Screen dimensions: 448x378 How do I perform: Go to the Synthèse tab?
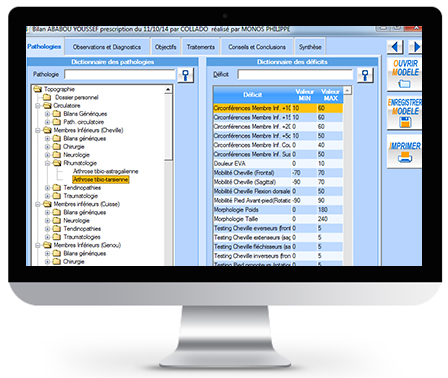pos(310,47)
